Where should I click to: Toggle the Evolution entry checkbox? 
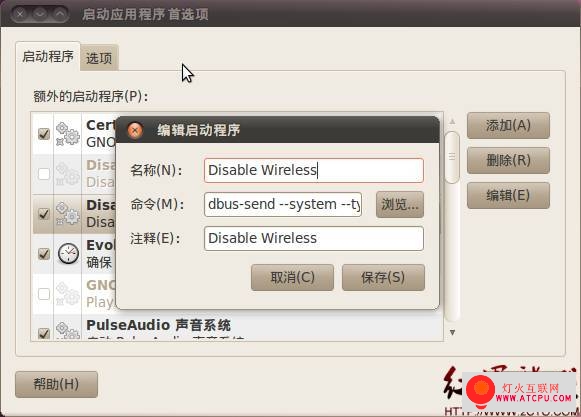[44, 254]
